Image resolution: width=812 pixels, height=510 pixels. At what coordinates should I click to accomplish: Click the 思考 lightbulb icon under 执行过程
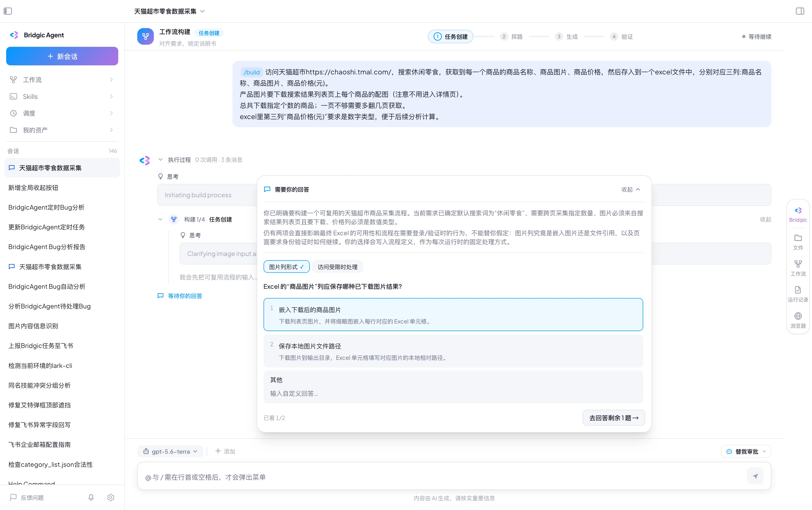click(x=161, y=176)
